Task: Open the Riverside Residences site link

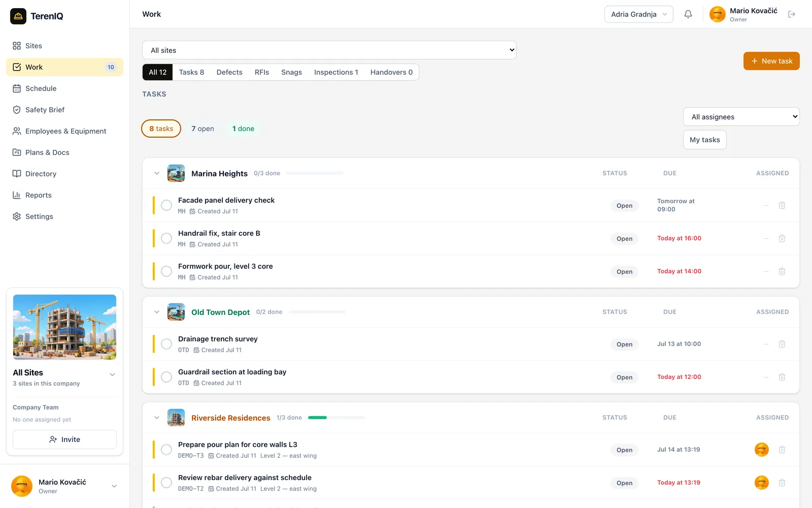Action: click(231, 418)
